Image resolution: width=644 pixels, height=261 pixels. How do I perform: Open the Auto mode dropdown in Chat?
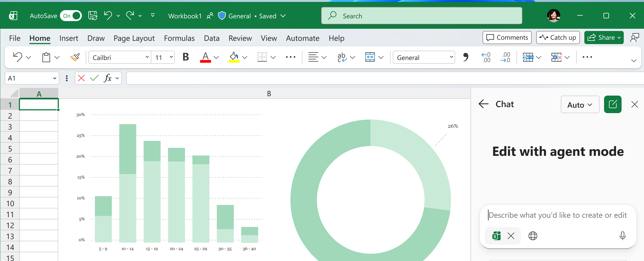click(x=580, y=104)
